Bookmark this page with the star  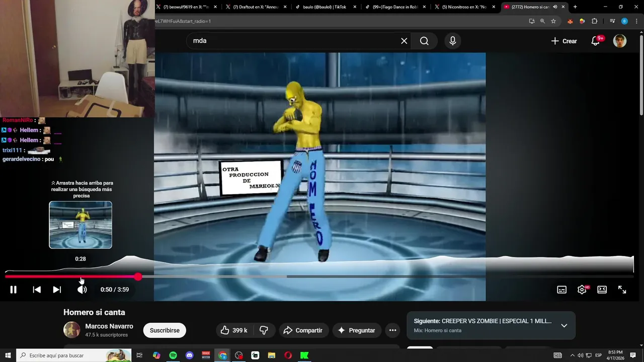tap(553, 21)
